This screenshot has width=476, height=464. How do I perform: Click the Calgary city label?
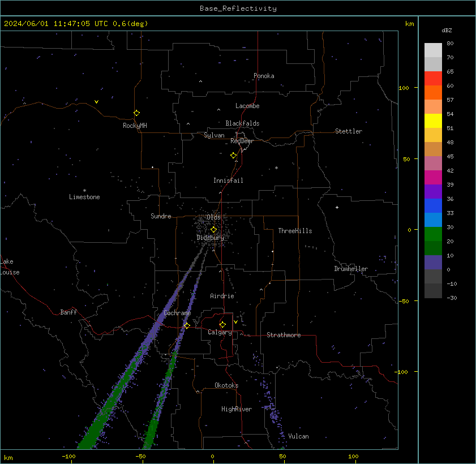pyautogui.click(x=220, y=332)
